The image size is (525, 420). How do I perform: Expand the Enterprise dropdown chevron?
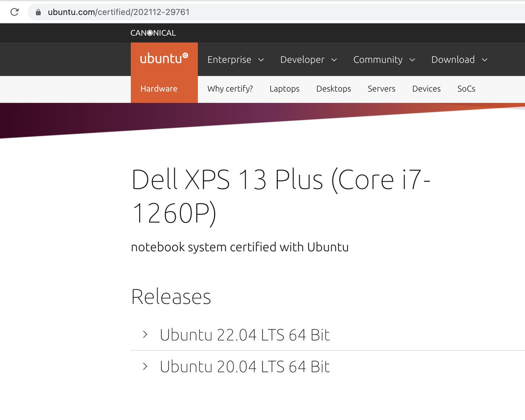point(261,60)
